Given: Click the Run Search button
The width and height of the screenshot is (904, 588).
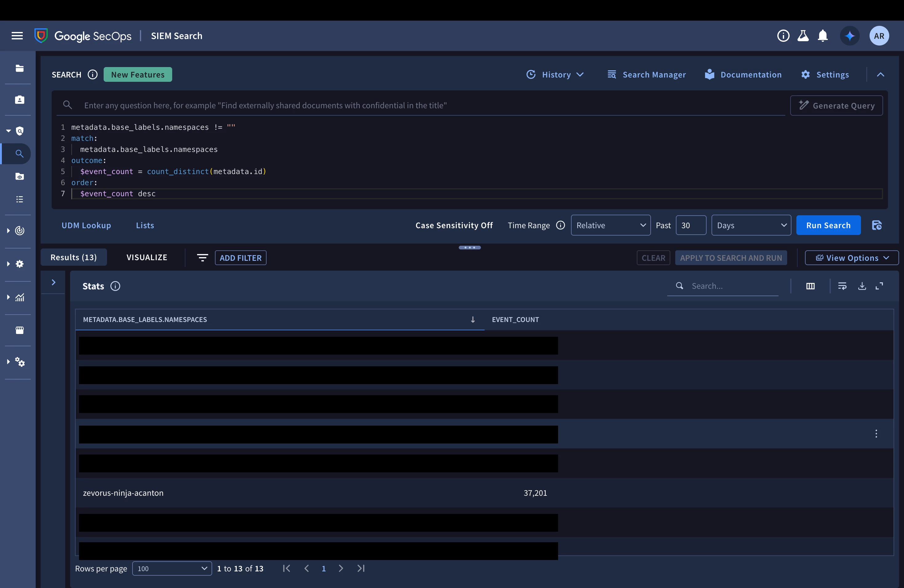Looking at the screenshot, I should [x=828, y=225].
